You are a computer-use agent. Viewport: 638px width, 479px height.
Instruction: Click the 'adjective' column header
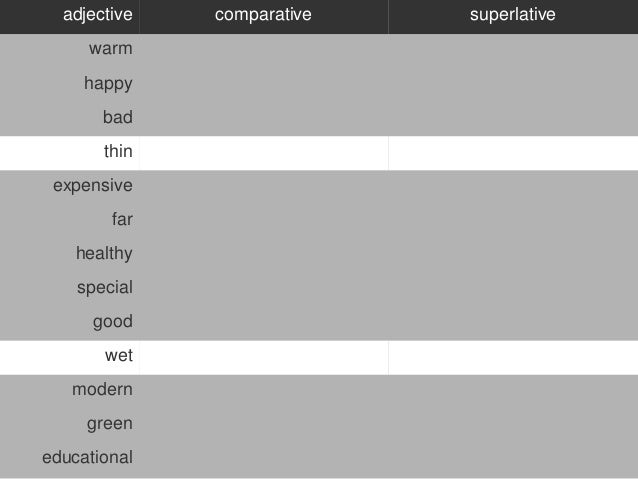click(x=96, y=15)
